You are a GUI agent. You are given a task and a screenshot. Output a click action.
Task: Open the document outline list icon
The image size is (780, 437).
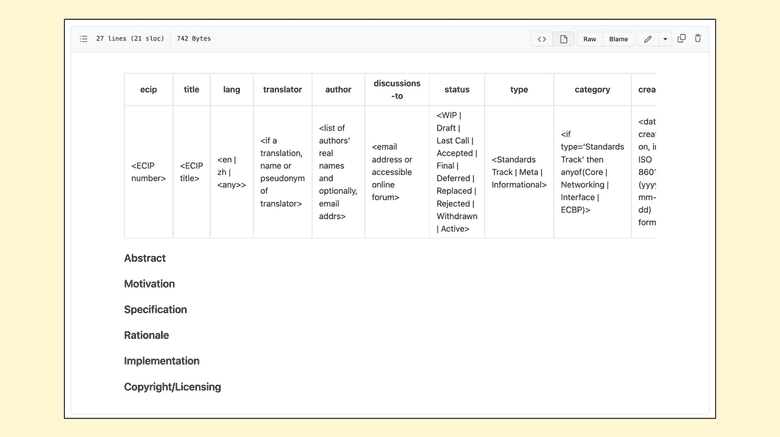84,39
